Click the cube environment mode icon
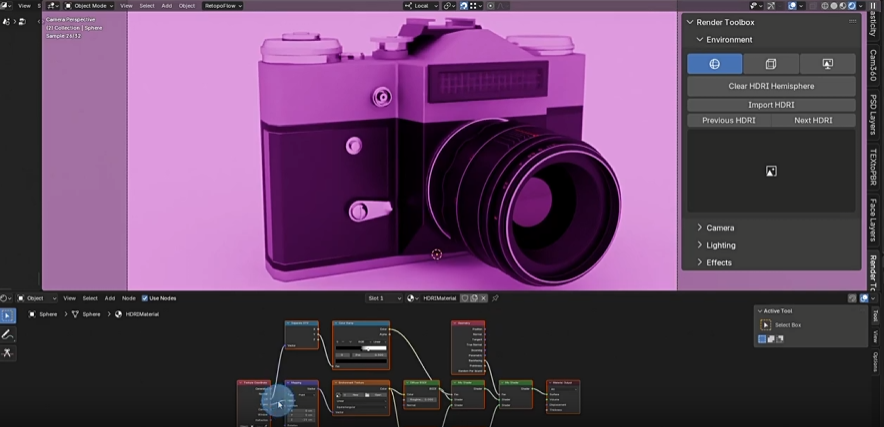The width and height of the screenshot is (884, 427). (770, 64)
